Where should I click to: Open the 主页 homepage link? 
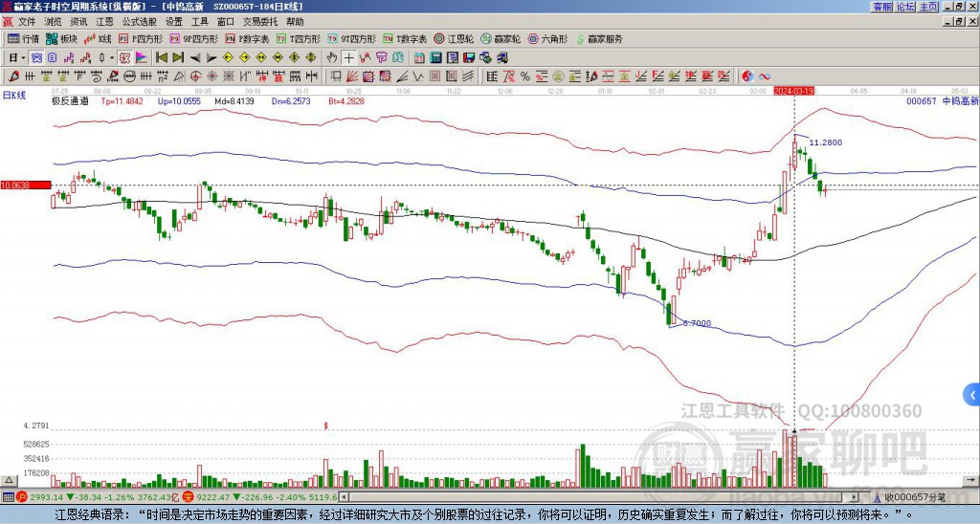point(928,7)
